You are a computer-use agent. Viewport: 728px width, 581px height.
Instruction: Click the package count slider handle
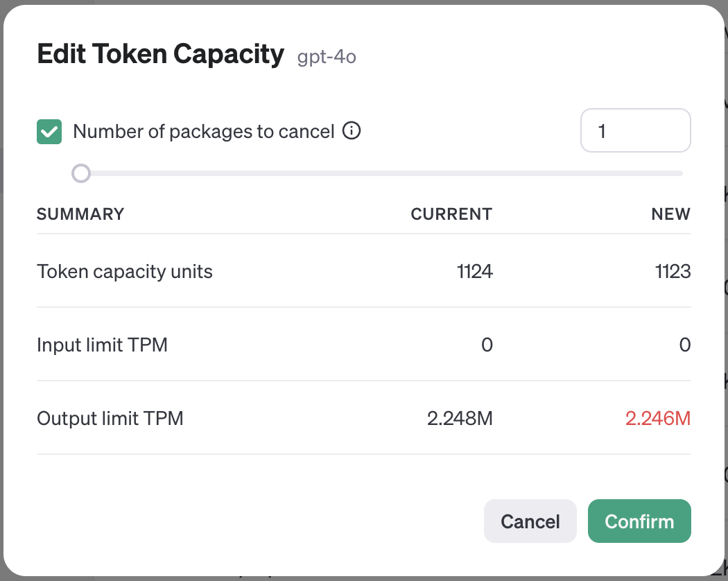coord(81,173)
